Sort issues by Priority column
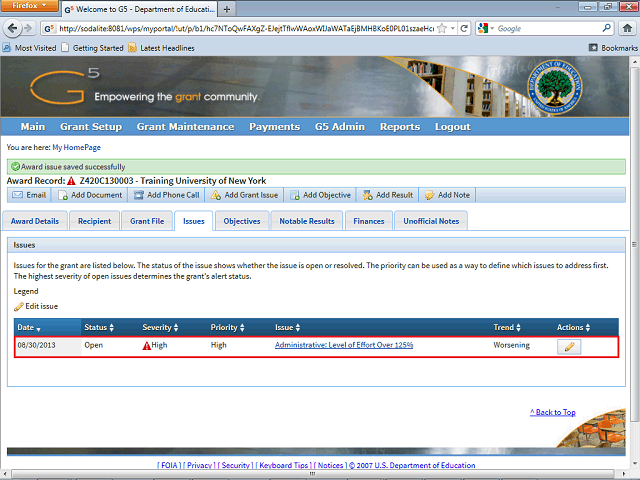Screen dimensions: 640x480 coord(227,327)
